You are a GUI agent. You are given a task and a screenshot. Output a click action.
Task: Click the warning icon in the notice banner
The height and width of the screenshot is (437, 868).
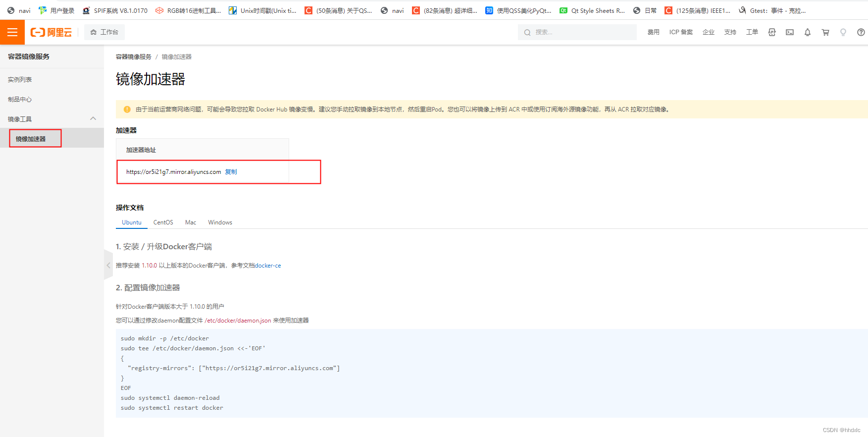pyautogui.click(x=127, y=109)
